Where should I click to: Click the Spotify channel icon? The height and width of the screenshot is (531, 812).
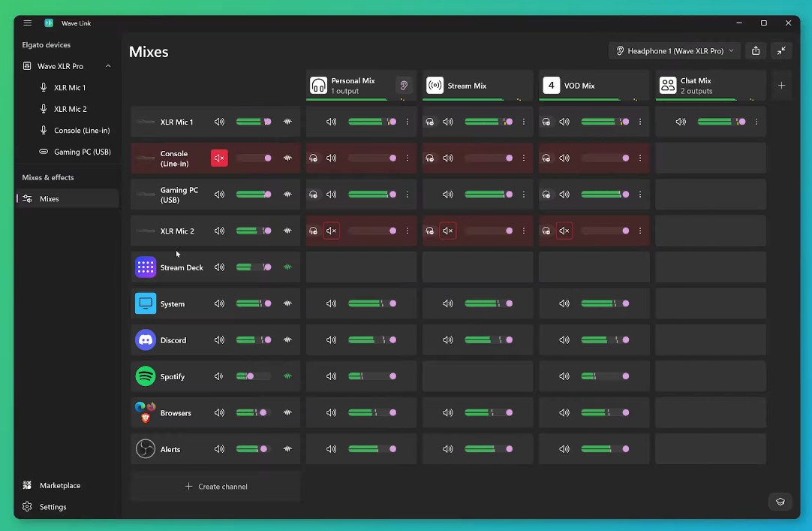pyautogui.click(x=146, y=376)
